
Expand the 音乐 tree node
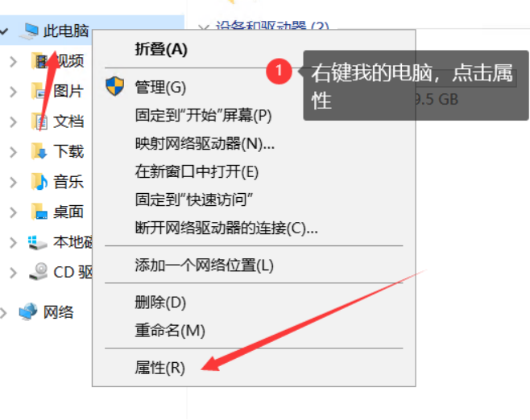click(13, 183)
